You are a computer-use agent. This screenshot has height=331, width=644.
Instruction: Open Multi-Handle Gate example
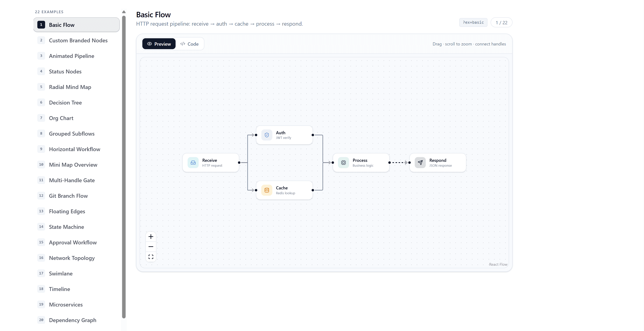click(x=76, y=180)
